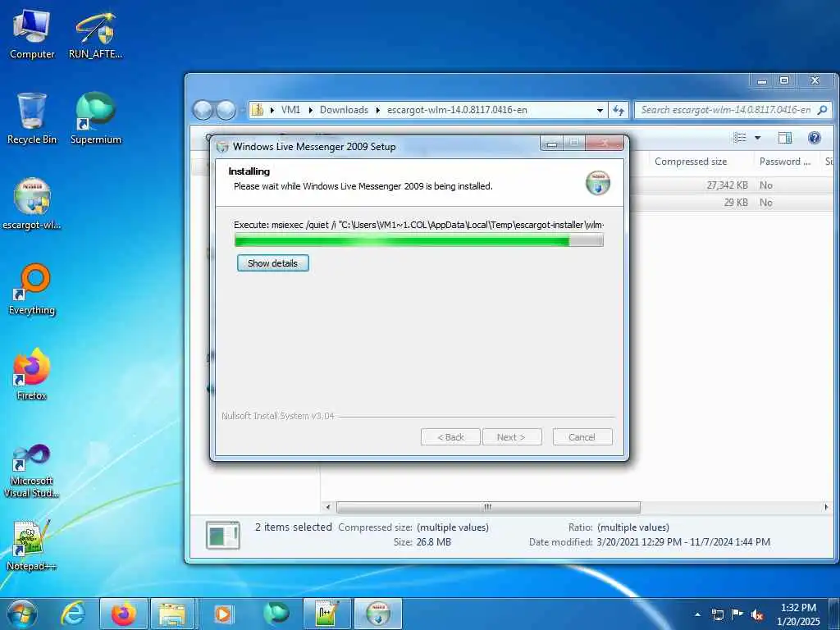Open the RUN_AFTE... desktop shortcut
The image size is (840, 630).
95,34
